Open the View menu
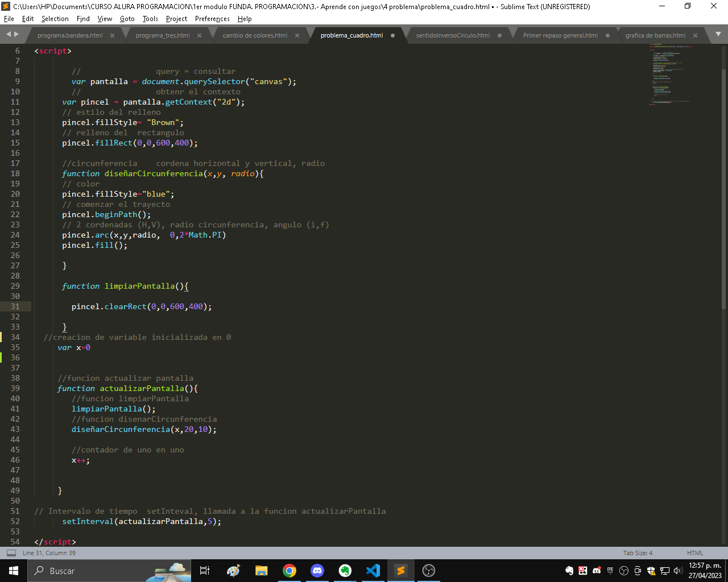 105,19
